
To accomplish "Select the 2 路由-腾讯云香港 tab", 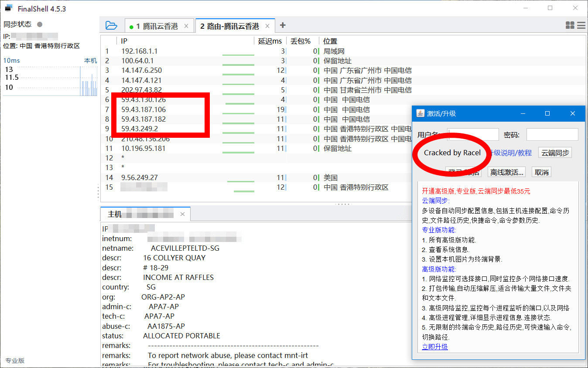I will [235, 26].
